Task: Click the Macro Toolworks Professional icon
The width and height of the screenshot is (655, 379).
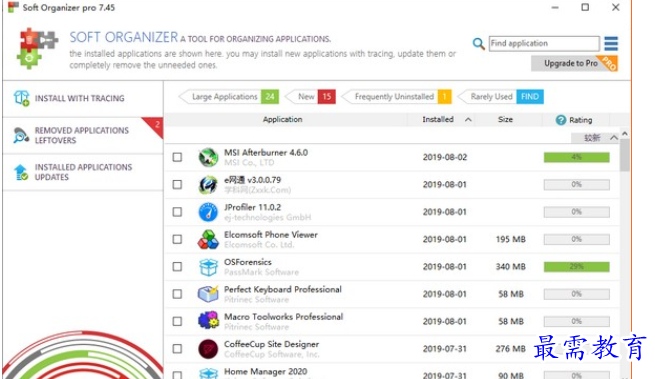Action: click(208, 321)
